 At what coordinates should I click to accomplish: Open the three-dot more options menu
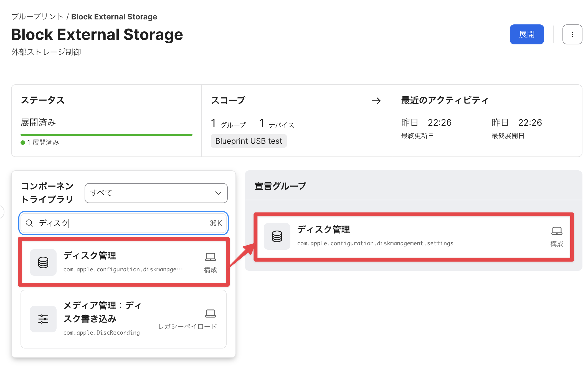pos(572,34)
